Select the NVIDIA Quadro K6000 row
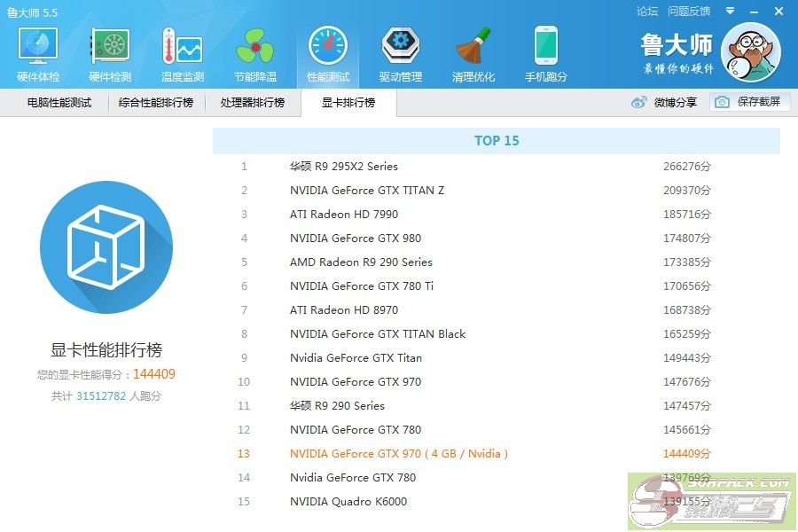The height and width of the screenshot is (532, 798). coord(497,502)
